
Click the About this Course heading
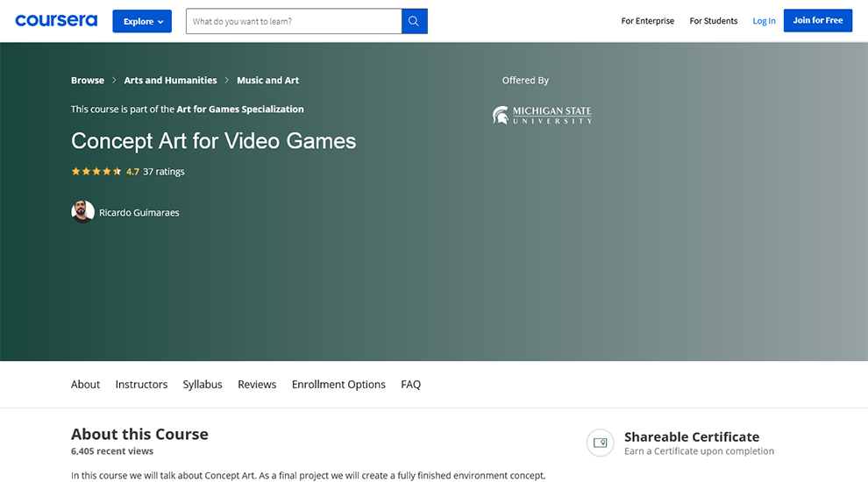coord(139,434)
